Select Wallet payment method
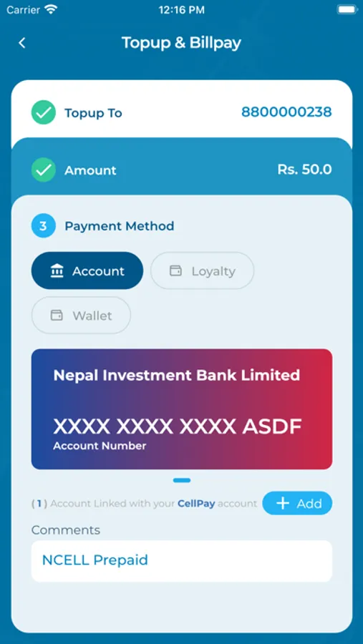 (x=81, y=315)
